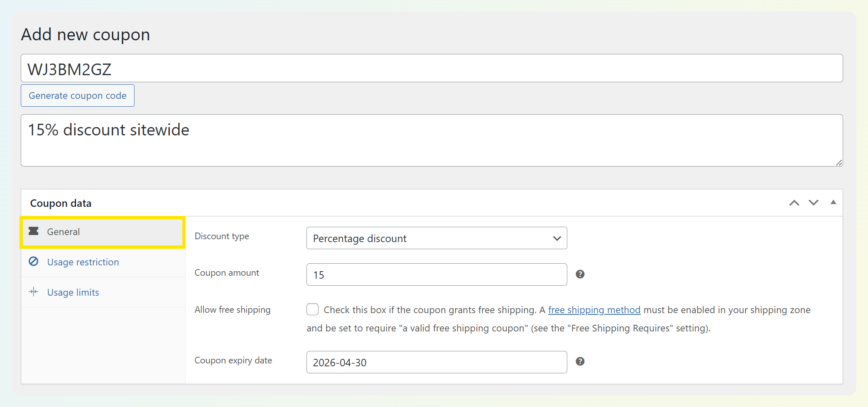This screenshot has width=868, height=407.
Task: Click help icon beside Coupon amount
Action: (x=580, y=274)
